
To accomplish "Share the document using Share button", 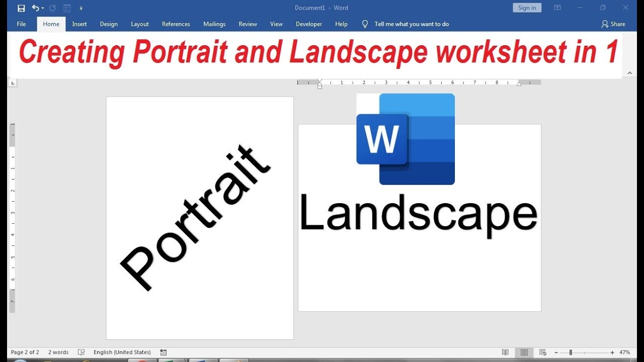I will point(613,24).
